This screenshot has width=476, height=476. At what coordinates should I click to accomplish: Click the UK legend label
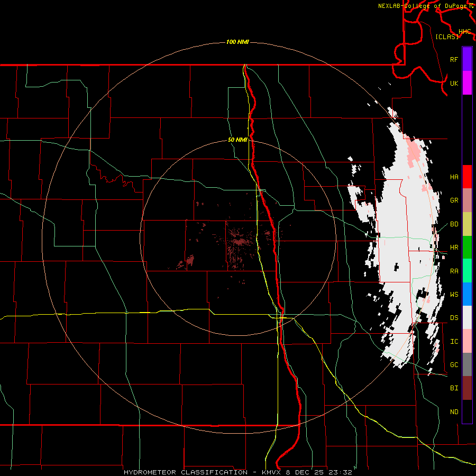pos(454,83)
